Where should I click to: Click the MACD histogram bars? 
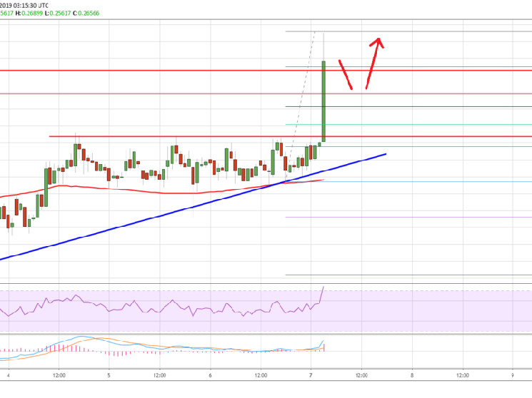pos(163,350)
